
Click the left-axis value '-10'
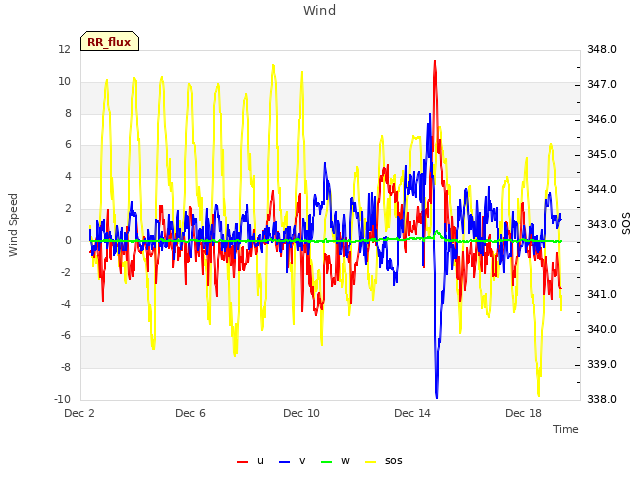[x=62, y=399]
